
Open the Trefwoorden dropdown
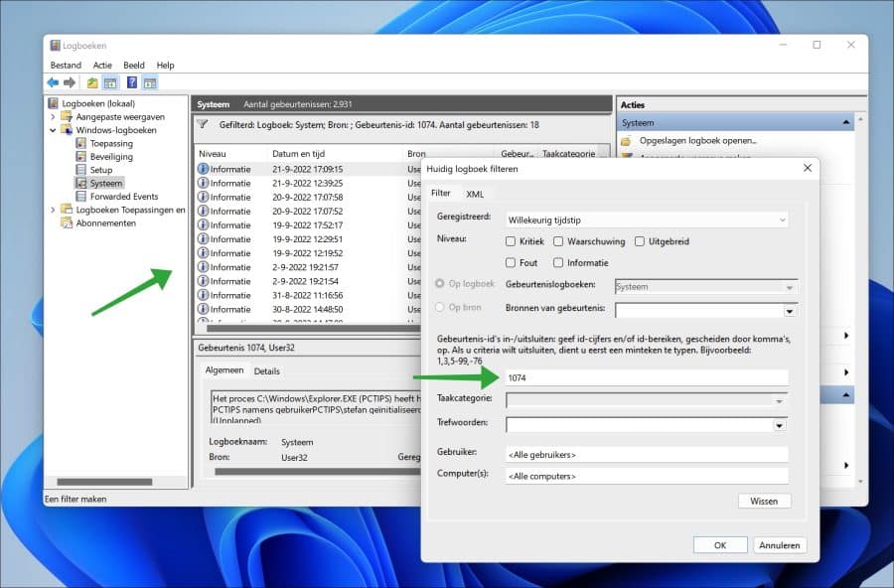point(647,425)
